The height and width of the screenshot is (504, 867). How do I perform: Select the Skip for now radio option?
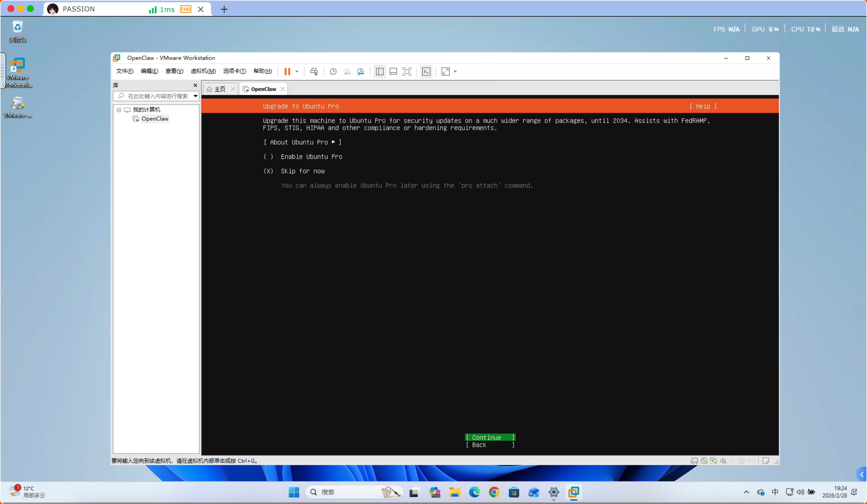[x=294, y=171]
